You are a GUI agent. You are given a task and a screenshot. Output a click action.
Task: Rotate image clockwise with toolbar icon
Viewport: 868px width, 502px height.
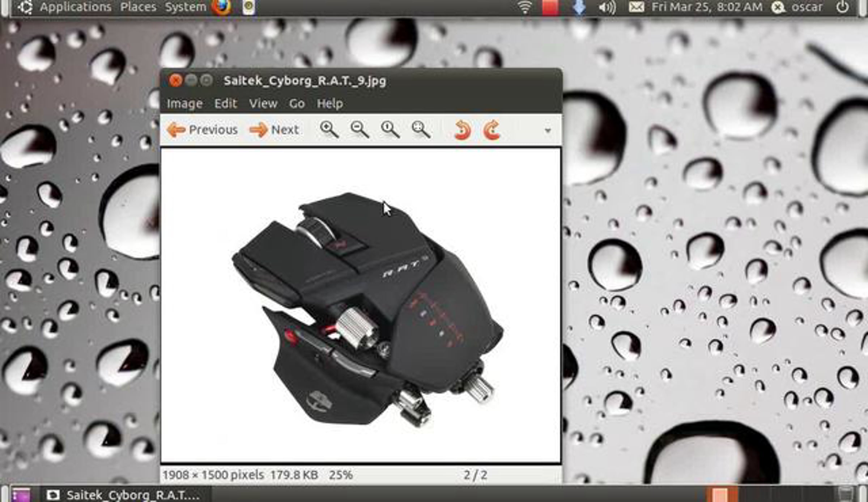[492, 130]
